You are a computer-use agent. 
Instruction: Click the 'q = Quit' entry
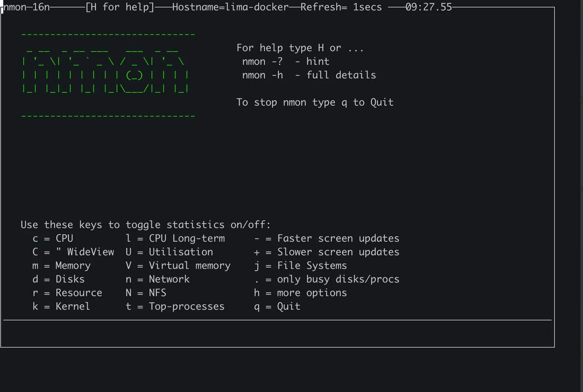click(277, 306)
